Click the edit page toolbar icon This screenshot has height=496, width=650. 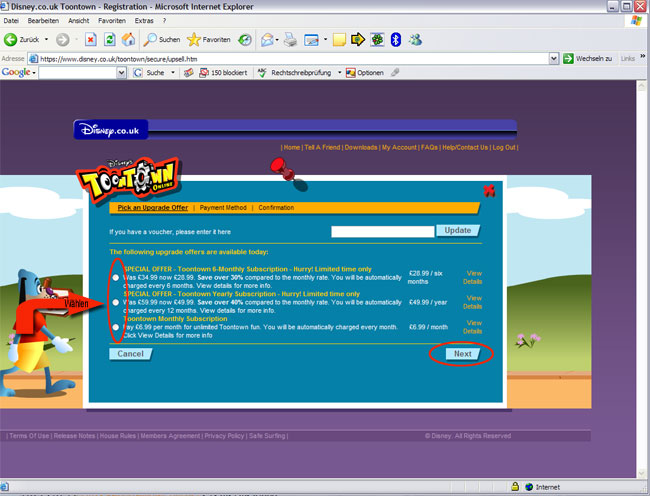pyautogui.click(x=311, y=40)
